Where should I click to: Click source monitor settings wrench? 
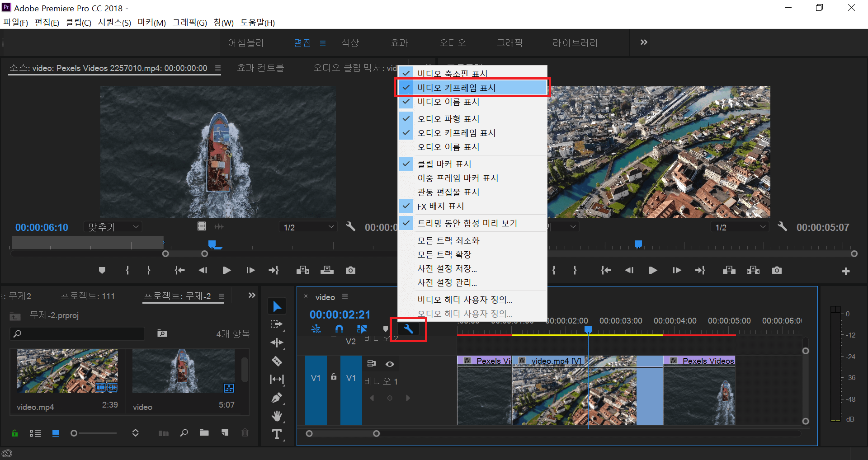[350, 226]
